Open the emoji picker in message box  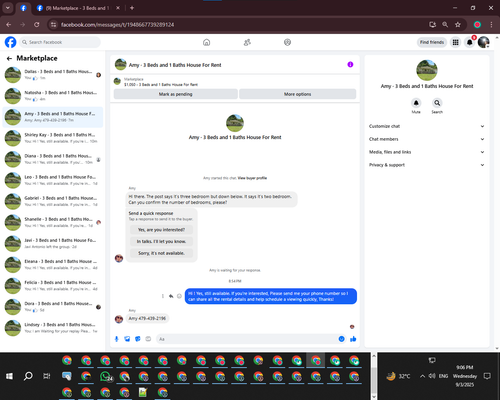coord(341,339)
